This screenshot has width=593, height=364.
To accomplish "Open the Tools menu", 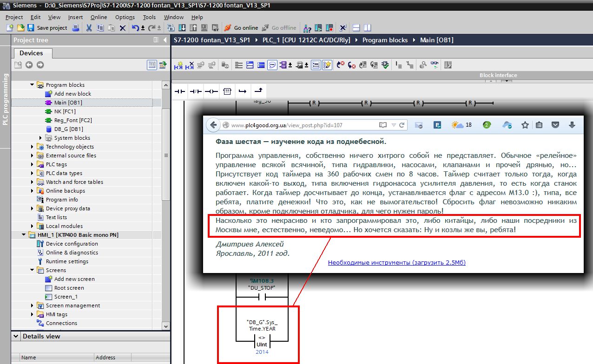I will point(149,17).
